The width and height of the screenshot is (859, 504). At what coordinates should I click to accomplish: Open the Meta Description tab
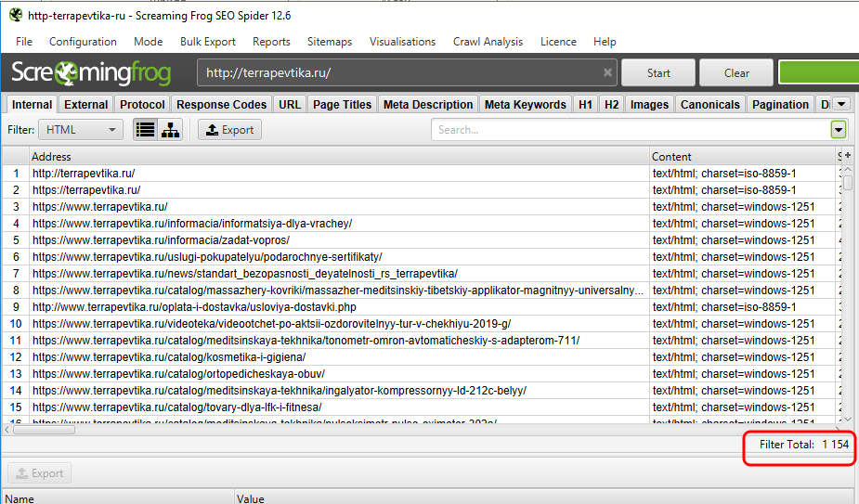pyautogui.click(x=428, y=105)
